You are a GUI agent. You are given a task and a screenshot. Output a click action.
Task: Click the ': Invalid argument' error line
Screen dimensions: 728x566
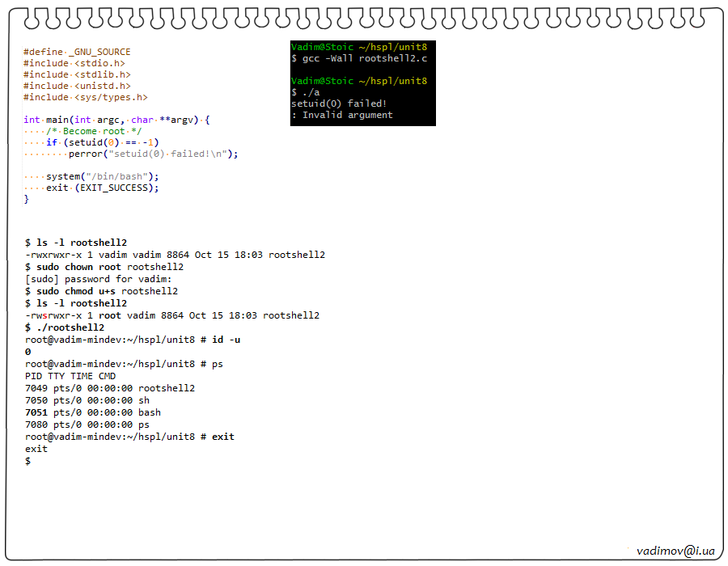(342, 115)
